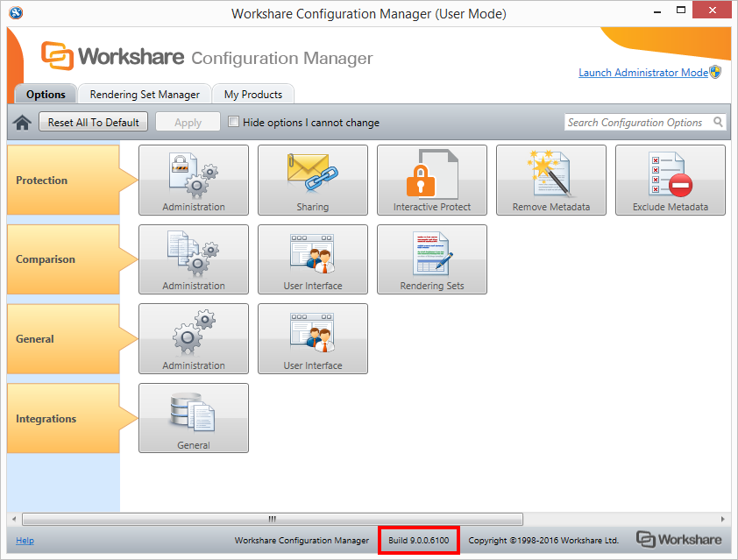
Task: Open Comparison Rendering Sets icon
Action: coord(432,259)
